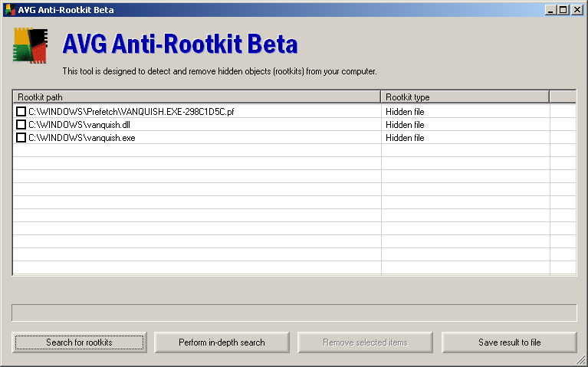Minimize the AVG Anti-Rootkit window
This screenshot has height=367, width=588.
(550, 9)
